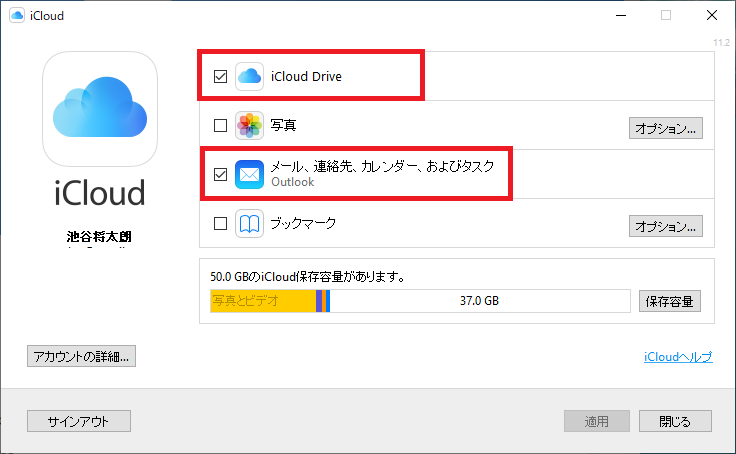Click the サインアウト button
Screen dimensions: 736x454
(x=79, y=421)
